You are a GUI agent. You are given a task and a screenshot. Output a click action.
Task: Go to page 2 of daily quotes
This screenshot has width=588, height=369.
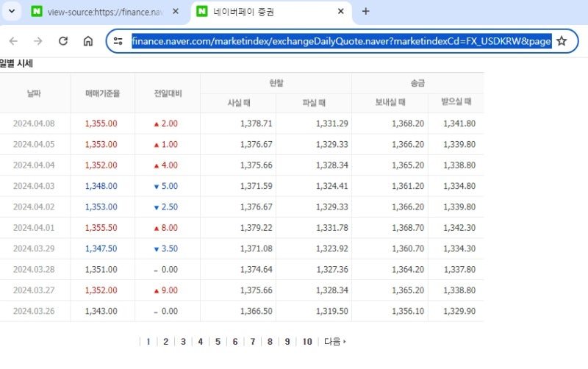tap(166, 342)
